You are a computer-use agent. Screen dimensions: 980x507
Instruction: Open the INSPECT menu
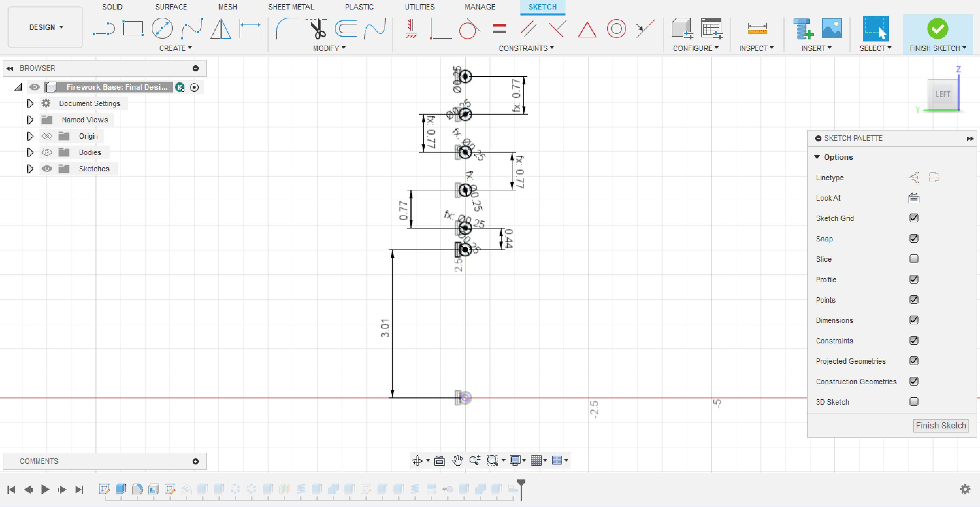point(756,48)
